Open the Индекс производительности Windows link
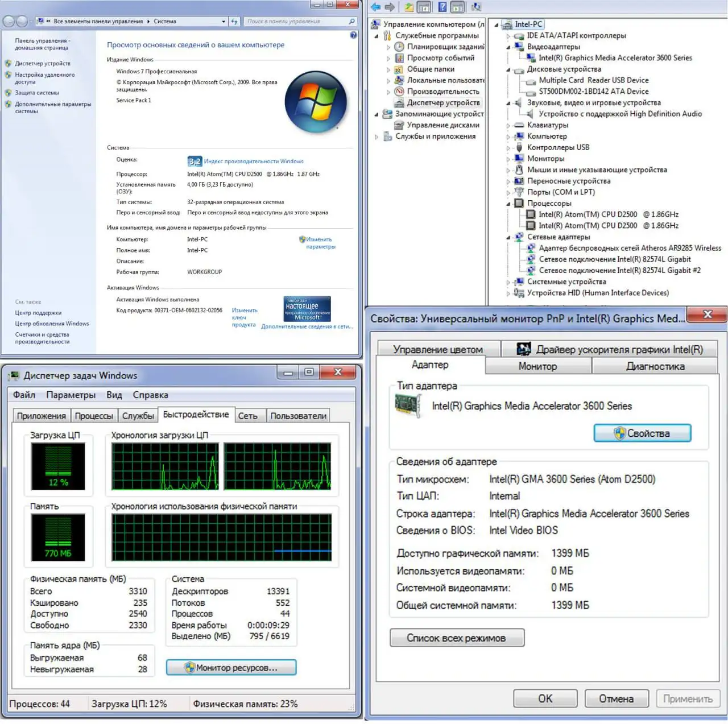Viewport: 728px width, 724px height. point(254,162)
